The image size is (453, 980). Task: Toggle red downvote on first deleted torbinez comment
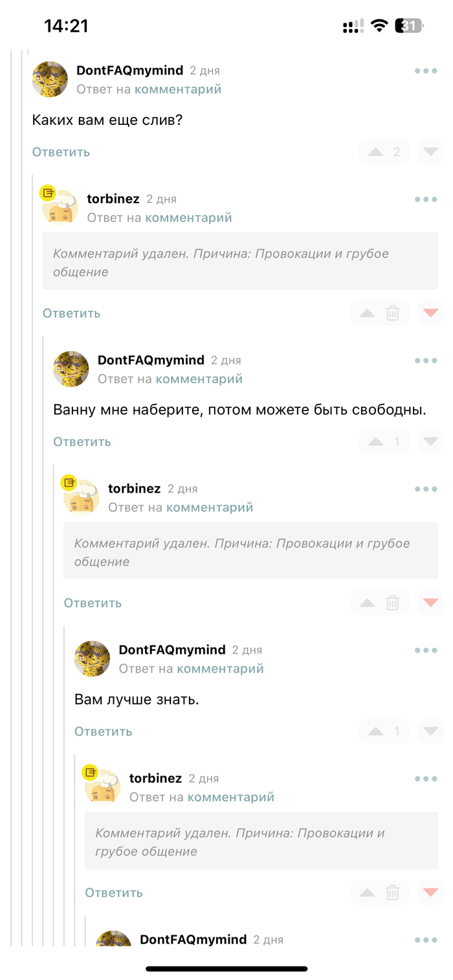430,313
